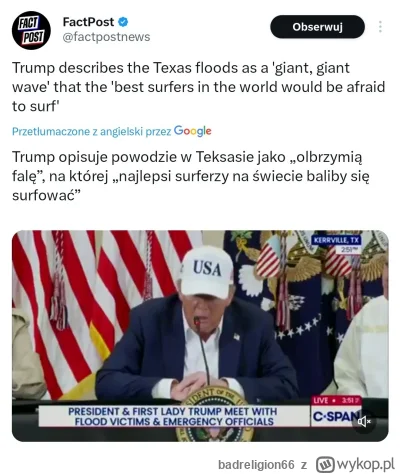Click the C-SPAN logo in the video
Screen dimensions: 400x474
pyautogui.click(x=335, y=416)
